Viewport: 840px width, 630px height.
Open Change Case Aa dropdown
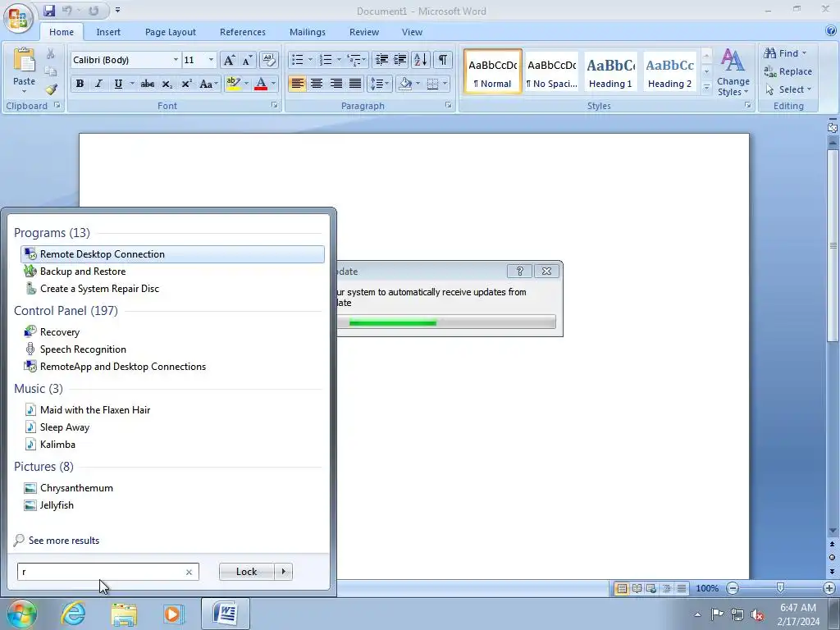(208, 84)
